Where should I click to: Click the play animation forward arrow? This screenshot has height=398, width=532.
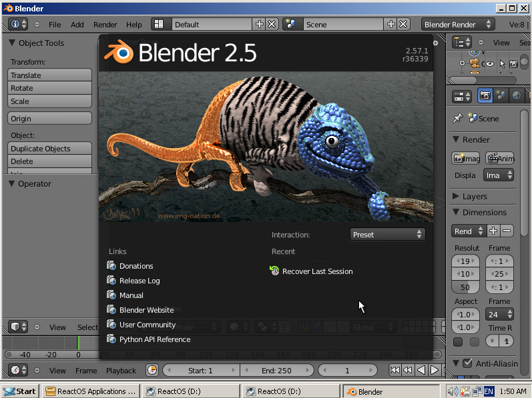tap(434, 370)
